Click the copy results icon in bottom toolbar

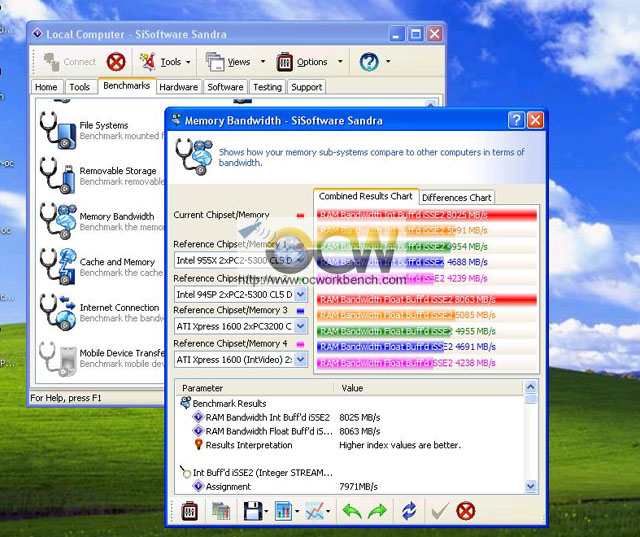tap(221, 511)
